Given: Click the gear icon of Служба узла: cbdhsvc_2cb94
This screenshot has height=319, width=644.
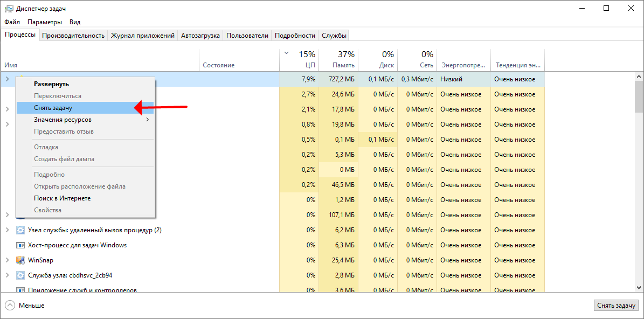Looking at the screenshot, I should 20,275.
